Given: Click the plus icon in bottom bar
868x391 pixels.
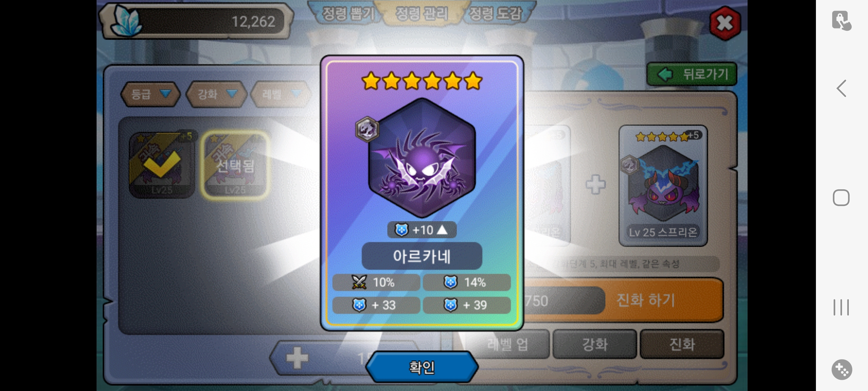Looking at the screenshot, I should point(297,358).
